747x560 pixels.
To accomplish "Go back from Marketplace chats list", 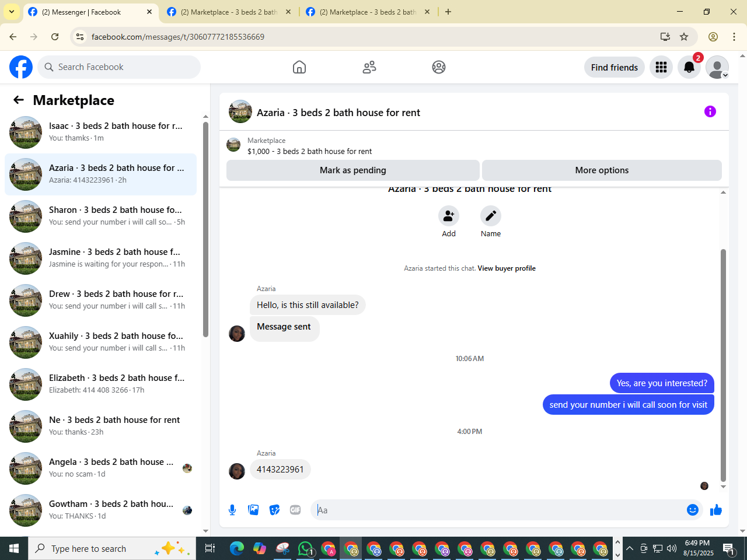I will coord(19,100).
